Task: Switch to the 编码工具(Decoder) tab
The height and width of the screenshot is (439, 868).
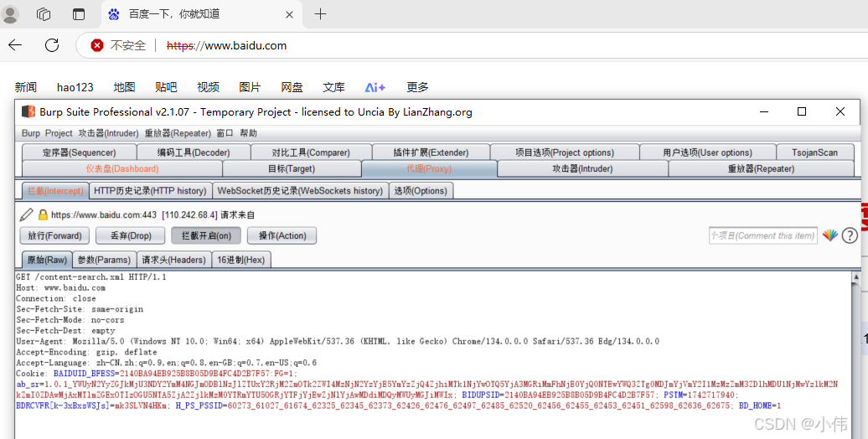Action: pyautogui.click(x=194, y=152)
